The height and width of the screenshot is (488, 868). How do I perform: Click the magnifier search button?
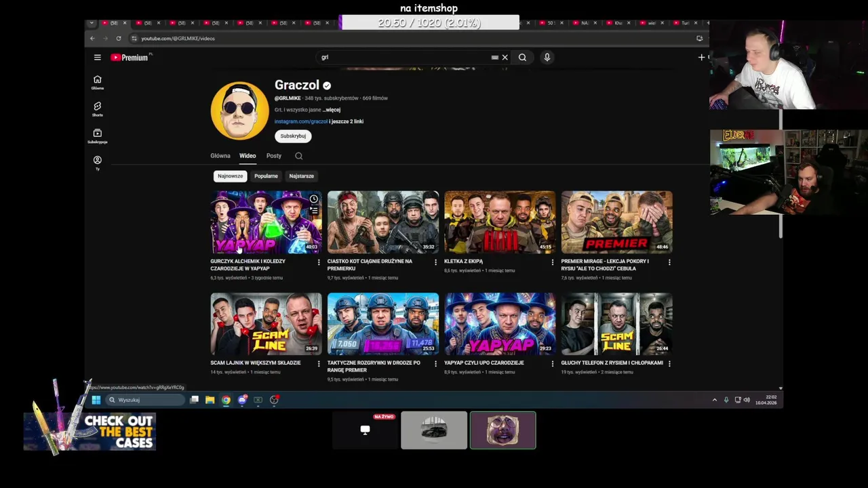pyautogui.click(x=522, y=58)
